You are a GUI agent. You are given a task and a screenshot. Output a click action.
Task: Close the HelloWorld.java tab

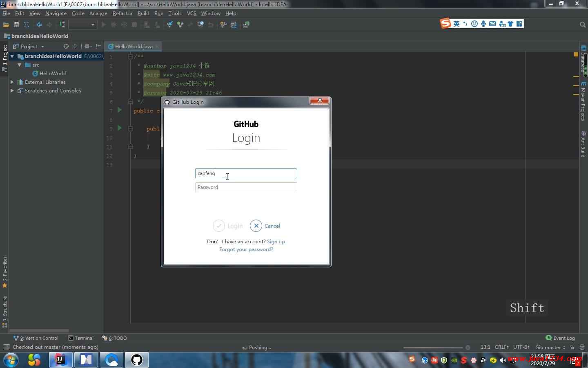(x=157, y=46)
